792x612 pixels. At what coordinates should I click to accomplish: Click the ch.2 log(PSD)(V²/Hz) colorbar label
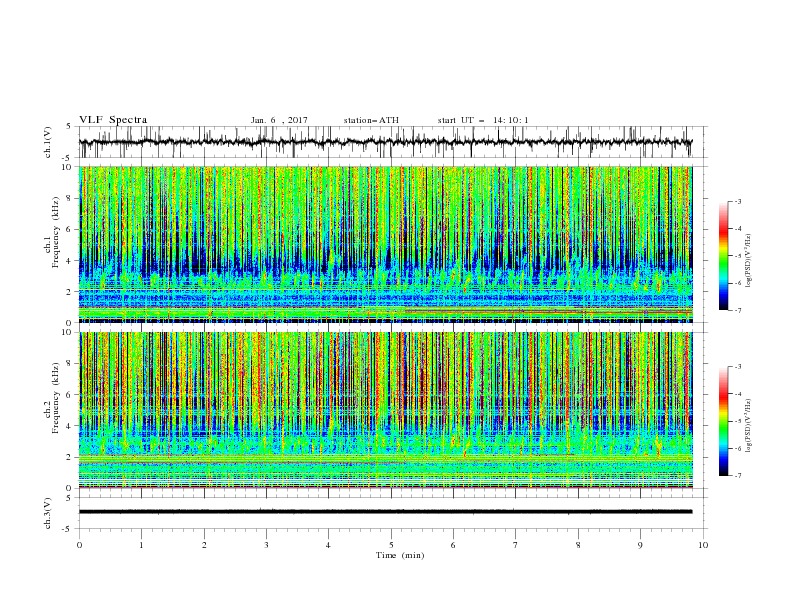750,425
